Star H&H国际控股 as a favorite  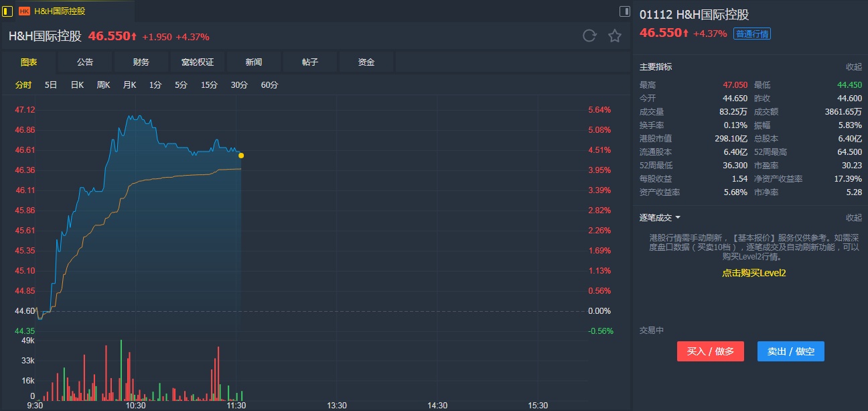[615, 36]
